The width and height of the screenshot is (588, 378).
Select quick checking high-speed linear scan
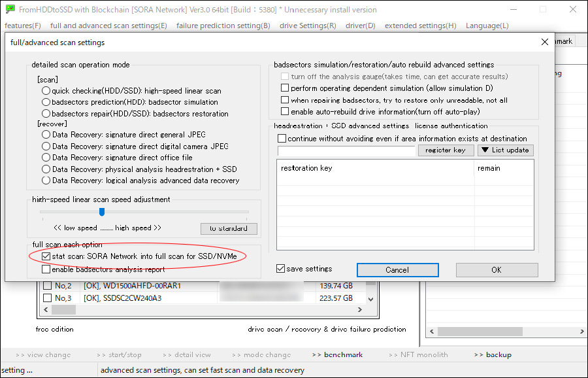click(46, 91)
